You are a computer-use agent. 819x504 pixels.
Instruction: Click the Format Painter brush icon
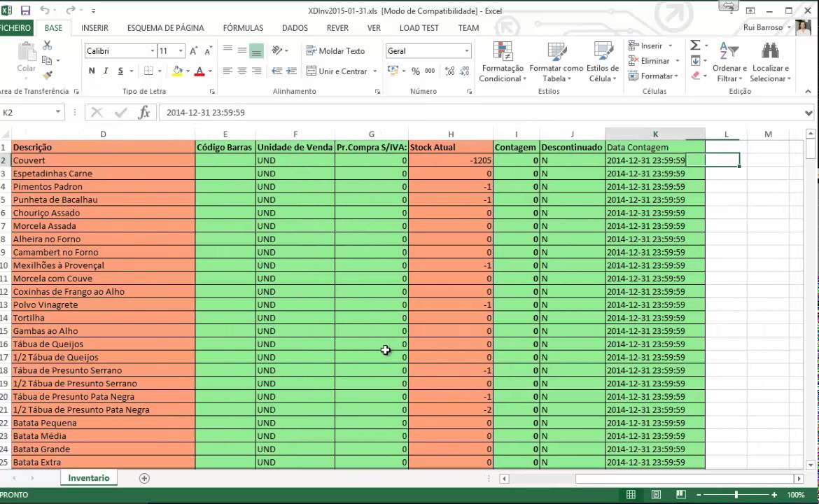pos(48,75)
